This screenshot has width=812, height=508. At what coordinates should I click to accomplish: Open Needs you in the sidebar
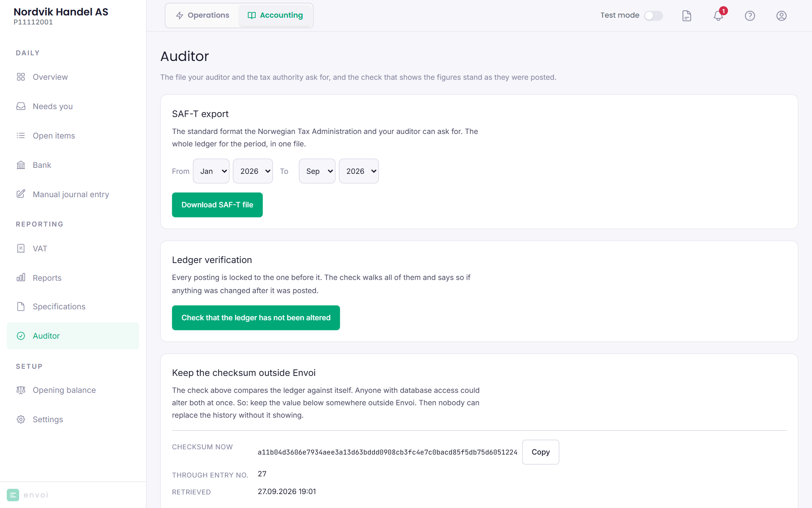[x=73, y=106]
